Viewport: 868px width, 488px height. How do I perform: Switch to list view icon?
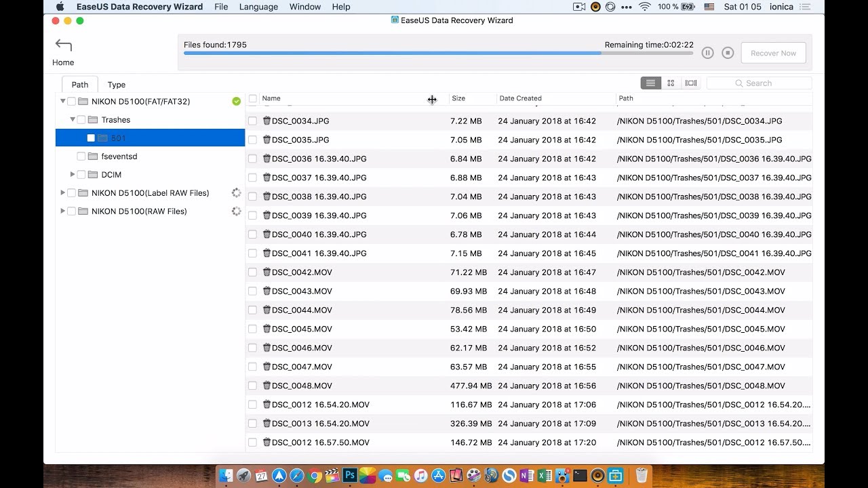tap(650, 83)
